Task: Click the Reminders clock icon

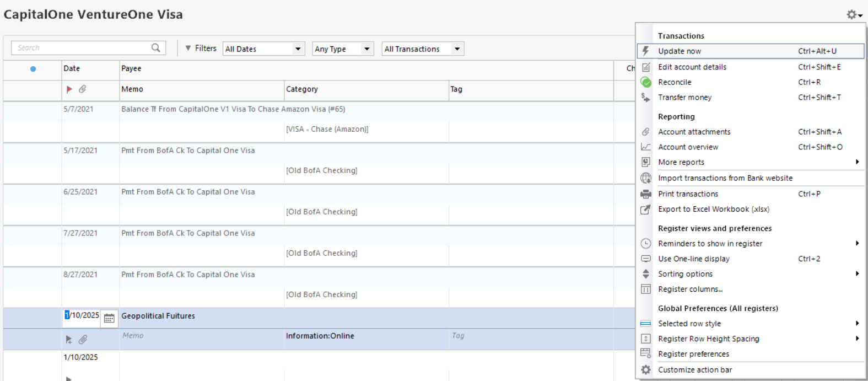Action: tap(646, 244)
